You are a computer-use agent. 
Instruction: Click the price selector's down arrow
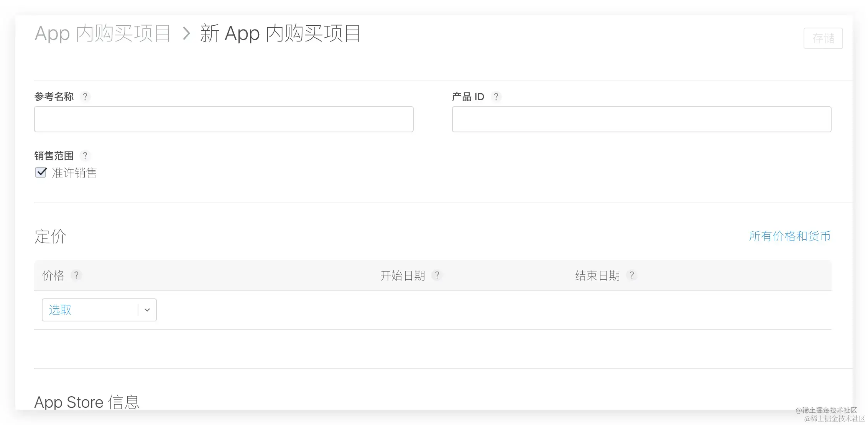click(147, 310)
